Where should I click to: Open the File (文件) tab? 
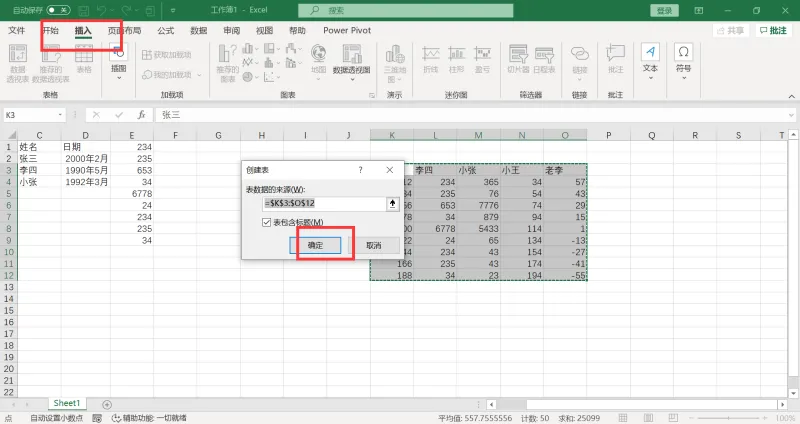click(16, 31)
